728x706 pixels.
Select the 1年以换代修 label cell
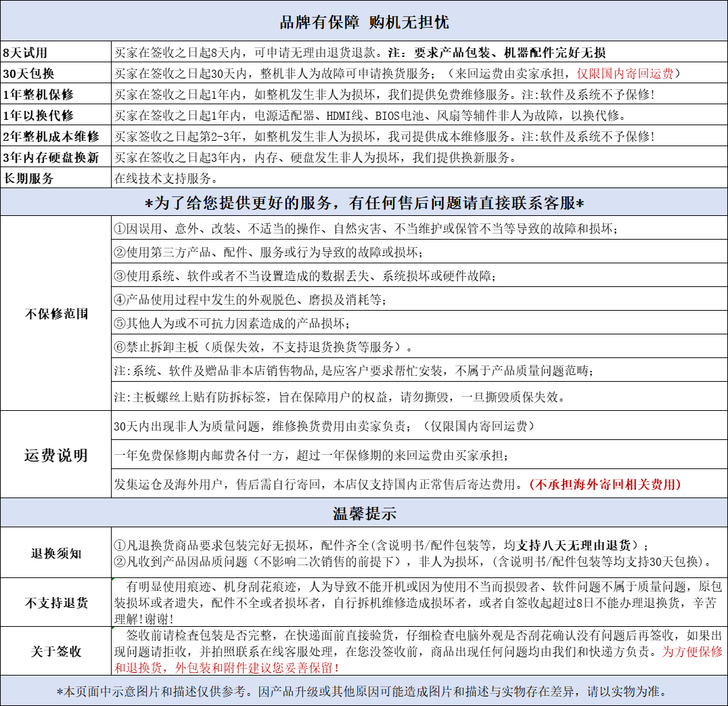[55, 115]
